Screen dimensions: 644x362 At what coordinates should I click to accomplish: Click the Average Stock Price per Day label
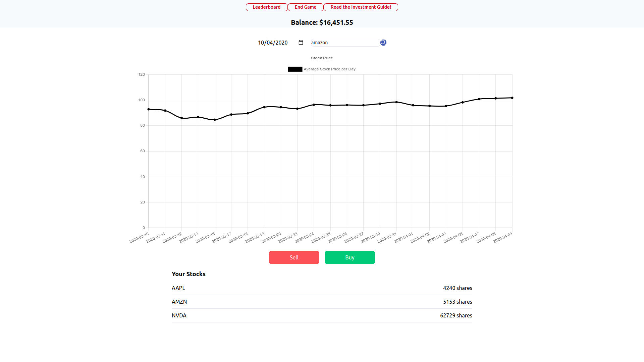pos(329,69)
